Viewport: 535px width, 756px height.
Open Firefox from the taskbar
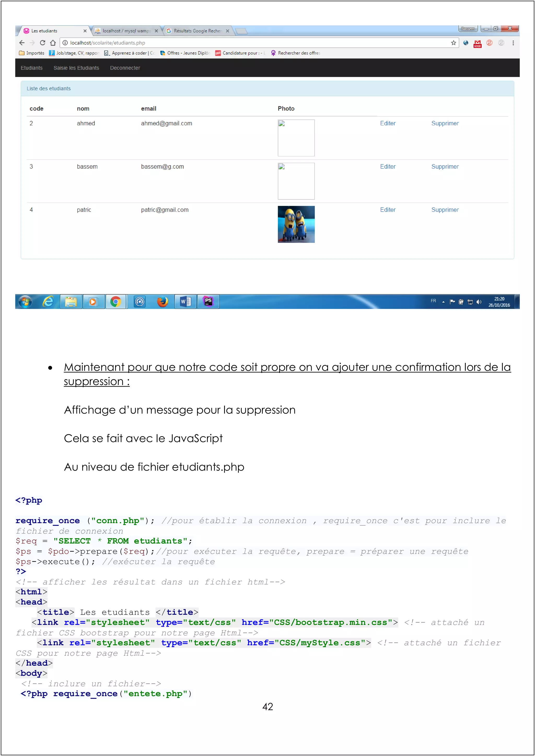point(162,302)
